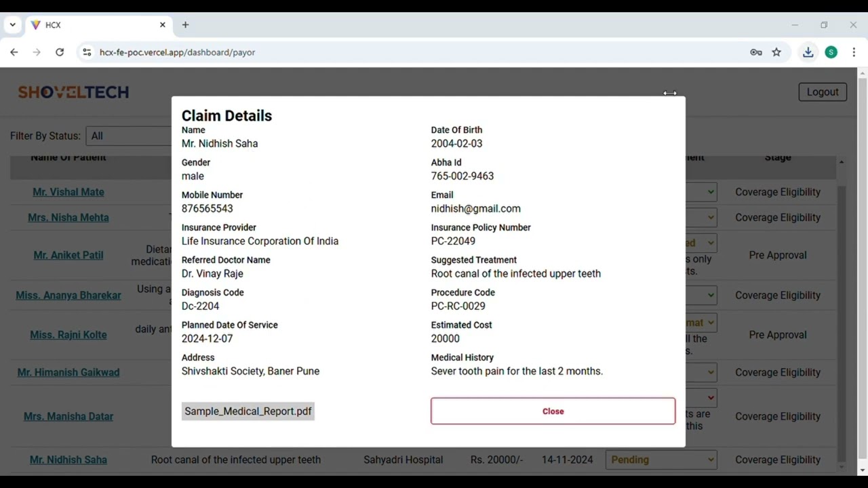Reload the page with refresh icon

[60, 52]
